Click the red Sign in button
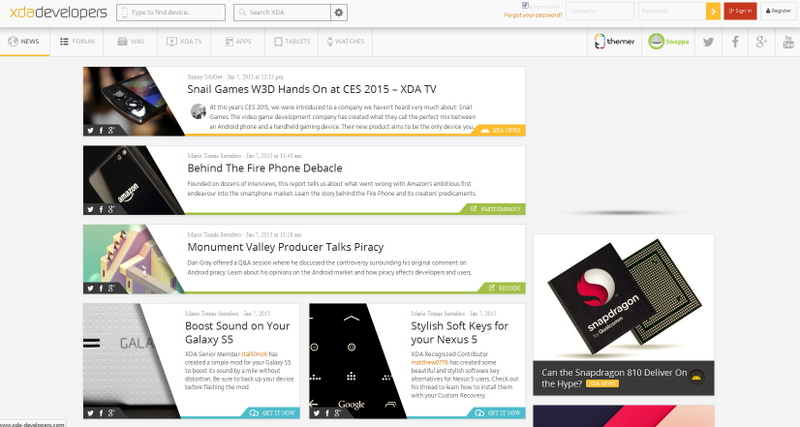The width and height of the screenshot is (800, 427). (x=740, y=11)
